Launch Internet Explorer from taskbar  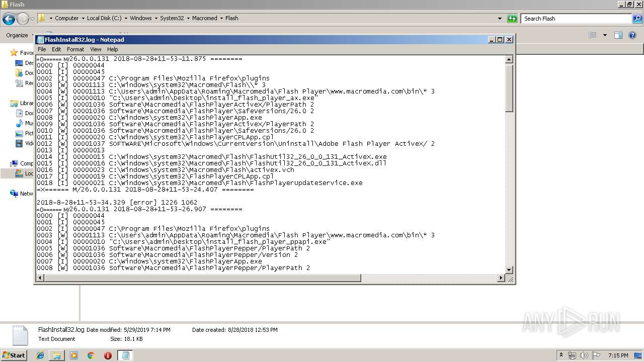40,355
